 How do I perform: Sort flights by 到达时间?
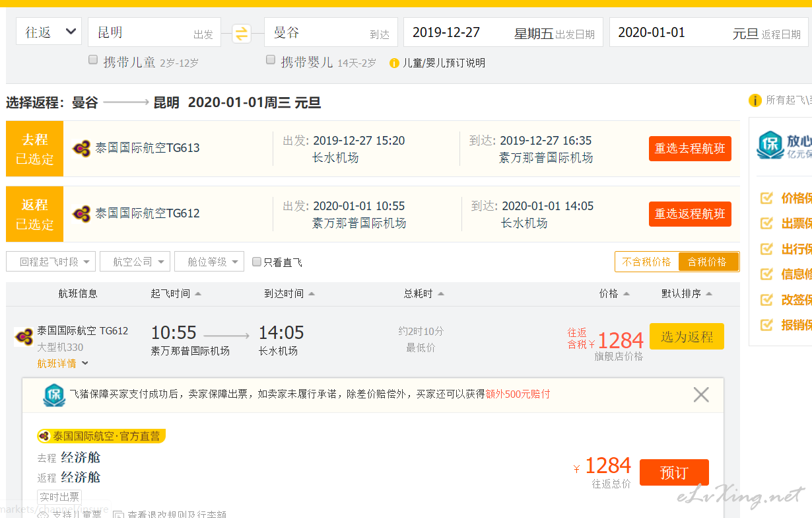click(289, 294)
